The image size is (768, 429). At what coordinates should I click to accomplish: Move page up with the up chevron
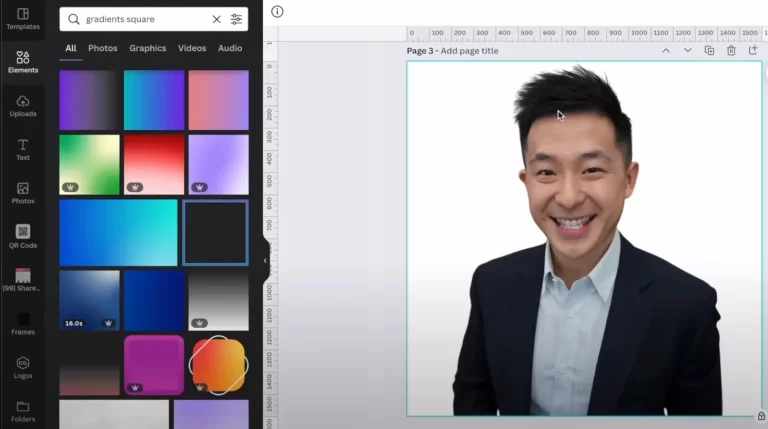click(x=665, y=50)
